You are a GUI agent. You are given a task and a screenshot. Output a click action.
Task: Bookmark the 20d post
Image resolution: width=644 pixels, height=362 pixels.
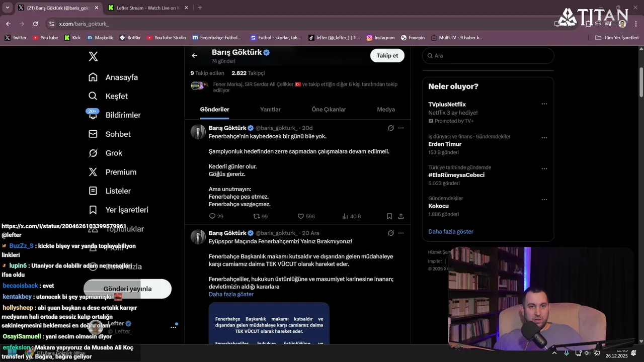click(x=389, y=216)
